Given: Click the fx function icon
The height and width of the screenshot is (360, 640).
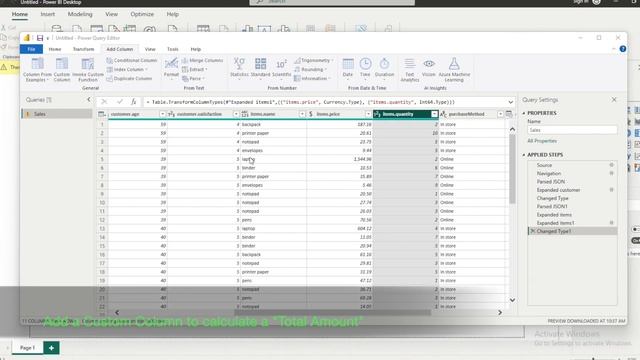Looking at the screenshot, I should tap(133, 102).
